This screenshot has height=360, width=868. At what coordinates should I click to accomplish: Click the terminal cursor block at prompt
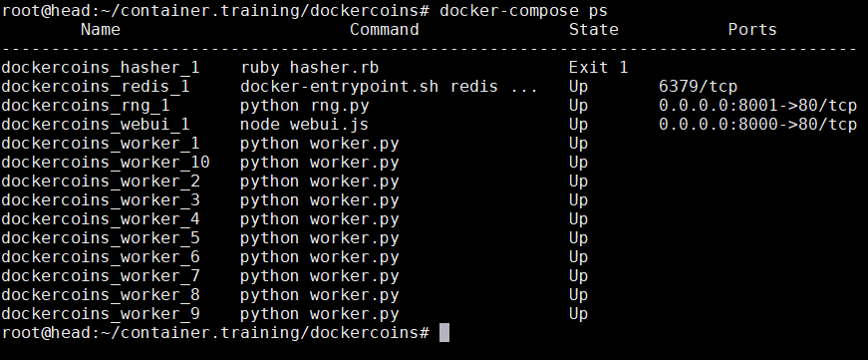443,333
